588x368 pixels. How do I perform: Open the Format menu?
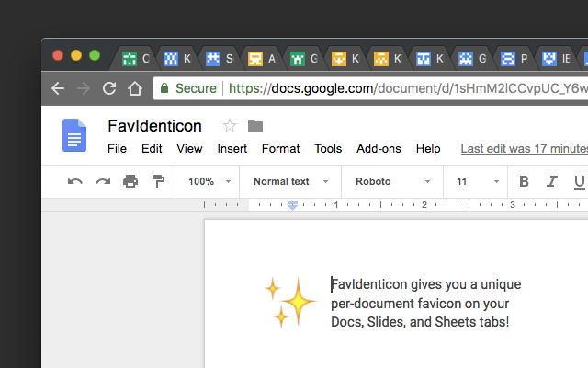[280, 149]
